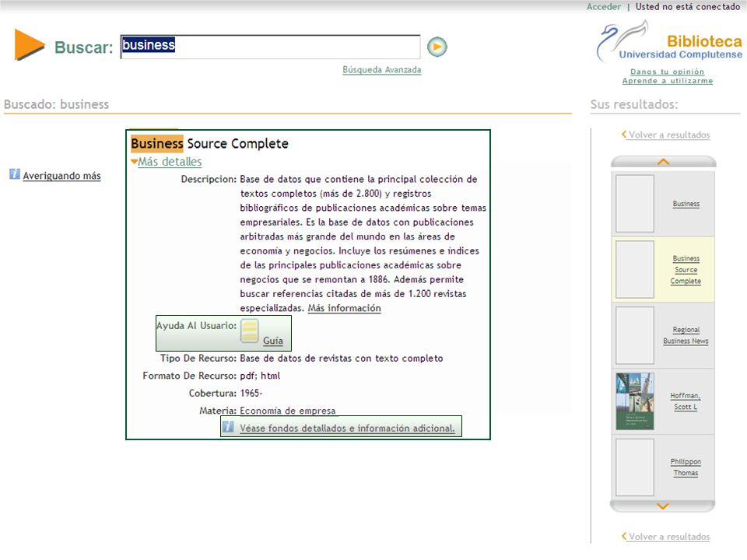This screenshot has height=560, width=747.
Task: Click top Volver a resultados link
Action: [665, 135]
